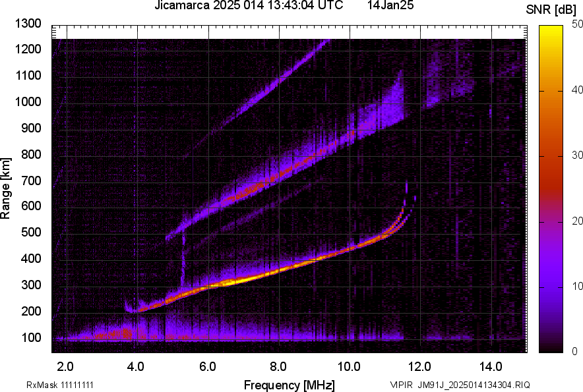Click the frequency tick label '4.0'
This screenshot has height=392, width=583.
click(135, 367)
